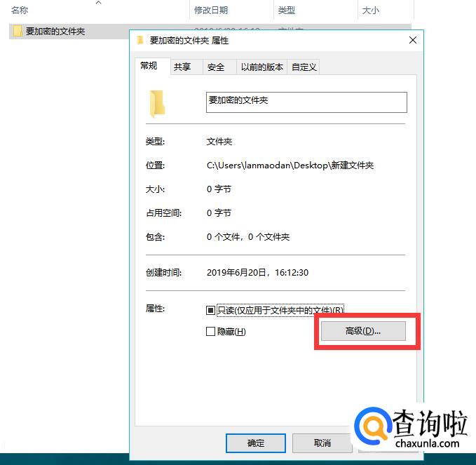Click the folder name input field

click(x=306, y=102)
